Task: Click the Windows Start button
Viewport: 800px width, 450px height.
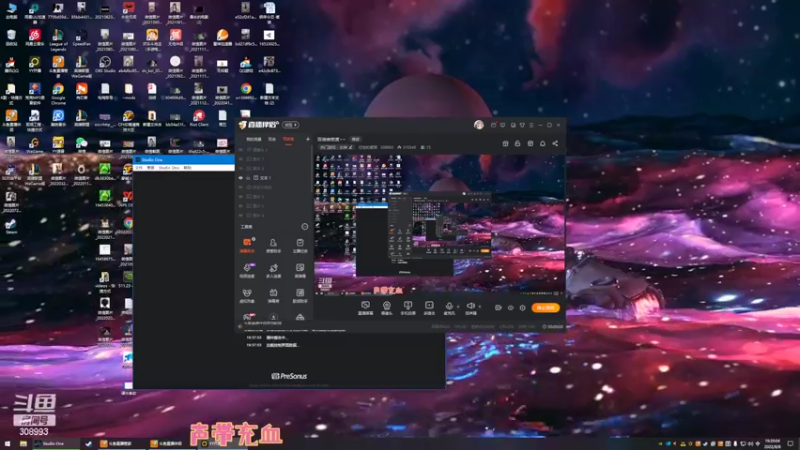Action: coord(7,444)
